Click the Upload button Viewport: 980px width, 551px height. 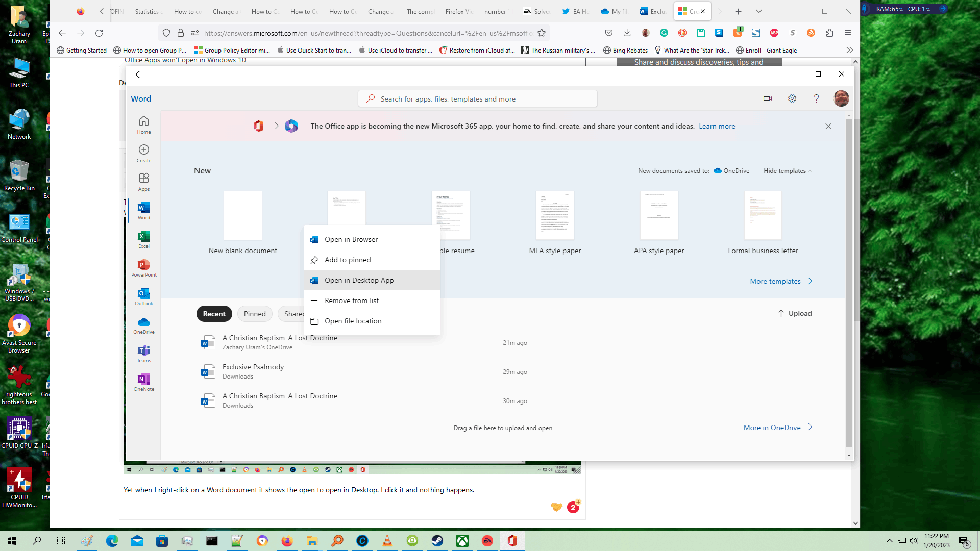(x=795, y=313)
